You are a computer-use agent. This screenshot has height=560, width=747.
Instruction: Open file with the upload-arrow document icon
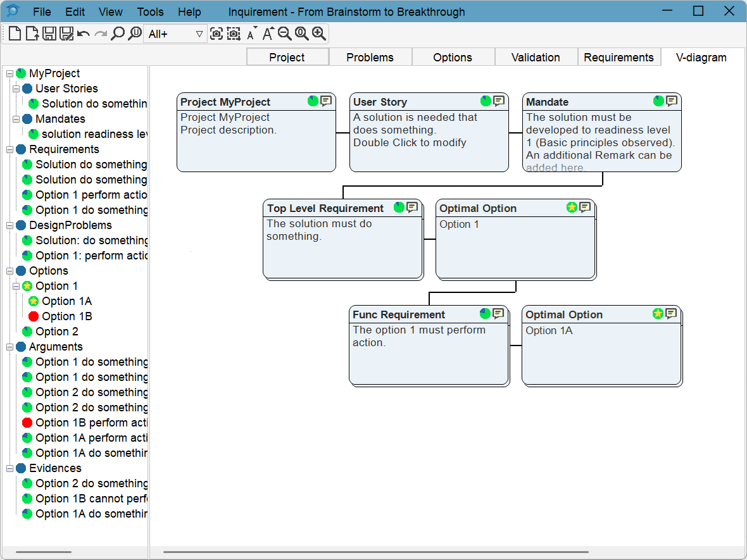32,34
